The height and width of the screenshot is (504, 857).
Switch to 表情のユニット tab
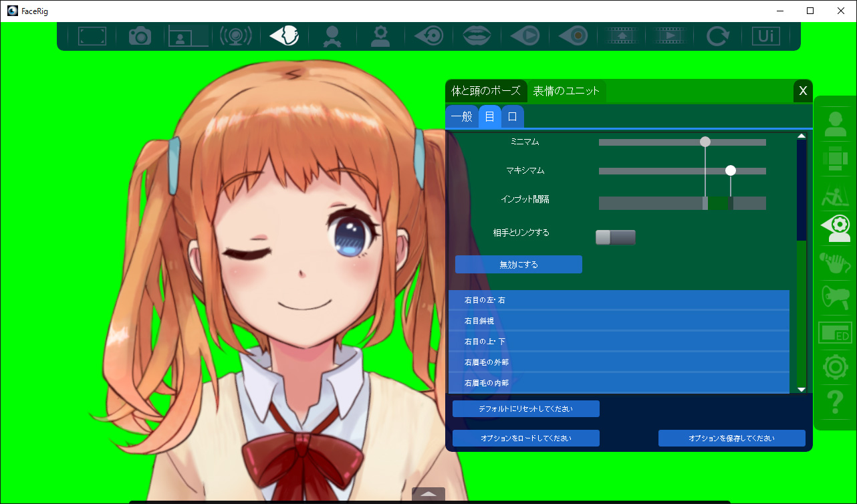566,91
